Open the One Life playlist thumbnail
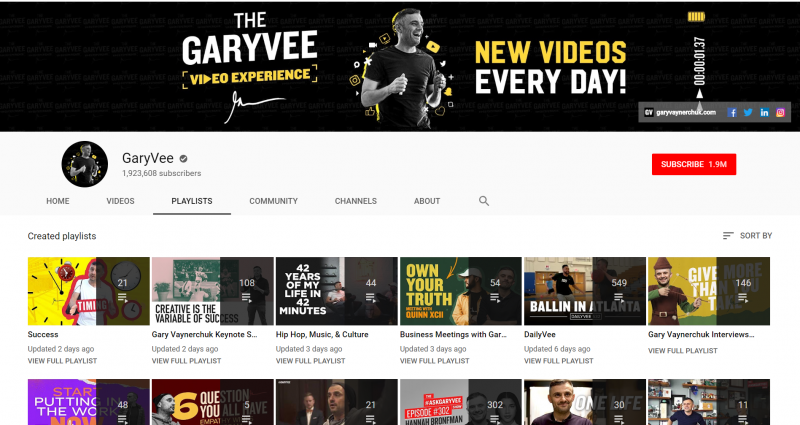 585,402
